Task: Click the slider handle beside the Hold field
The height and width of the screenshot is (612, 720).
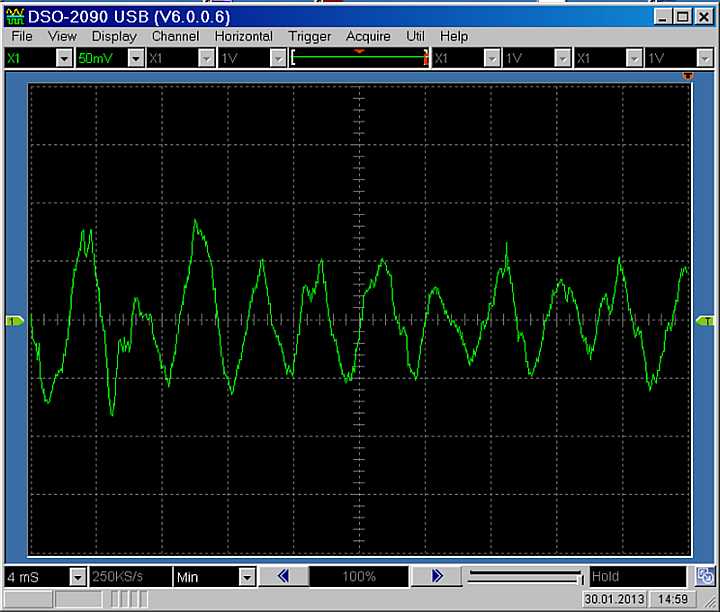Action: coord(580,577)
